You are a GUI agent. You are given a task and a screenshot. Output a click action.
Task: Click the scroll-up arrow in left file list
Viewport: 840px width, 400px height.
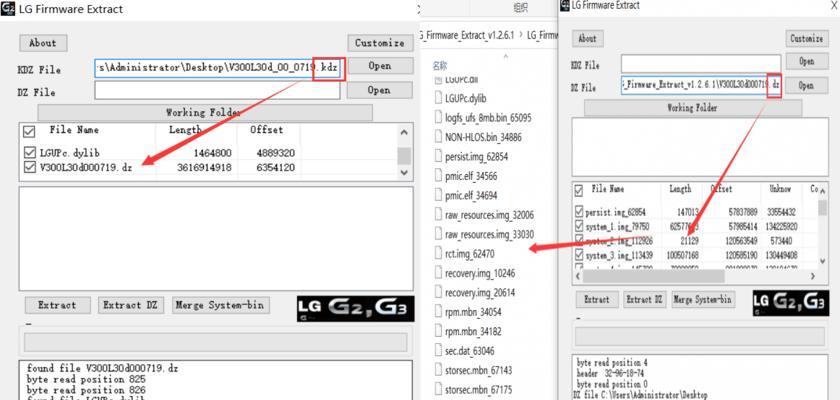point(404,132)
